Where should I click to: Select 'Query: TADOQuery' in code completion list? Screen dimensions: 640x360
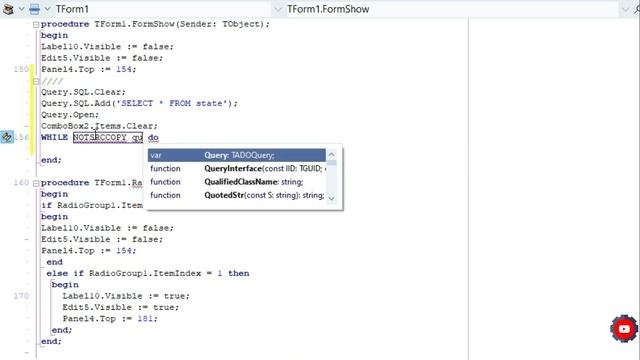[x=237, y=155]
